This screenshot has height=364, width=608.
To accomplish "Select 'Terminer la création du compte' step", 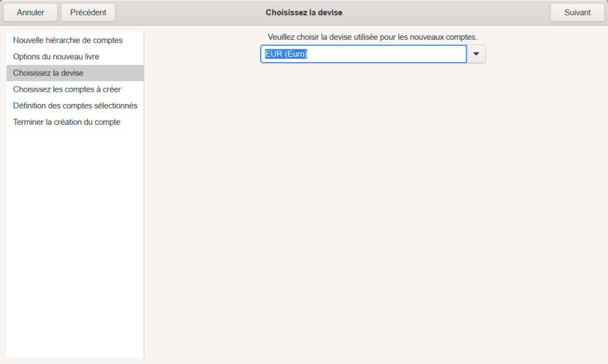I will (x=67, y=122).
